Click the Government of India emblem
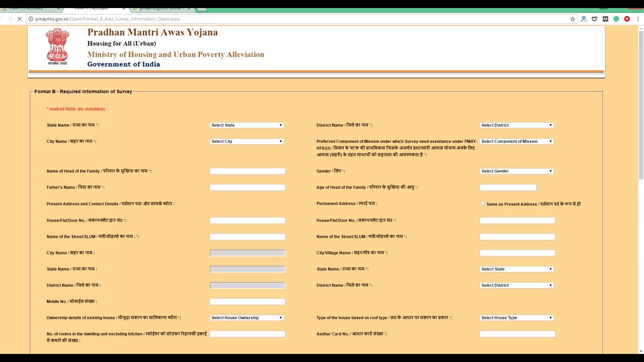The height and width of the screenshot is (362, 644). [57, 47]
